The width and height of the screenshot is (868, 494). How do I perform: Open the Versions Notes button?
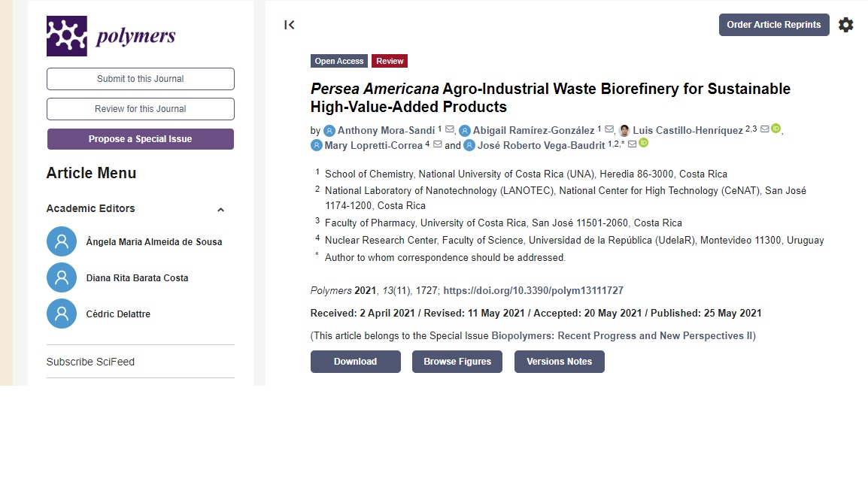coord(559,362)
